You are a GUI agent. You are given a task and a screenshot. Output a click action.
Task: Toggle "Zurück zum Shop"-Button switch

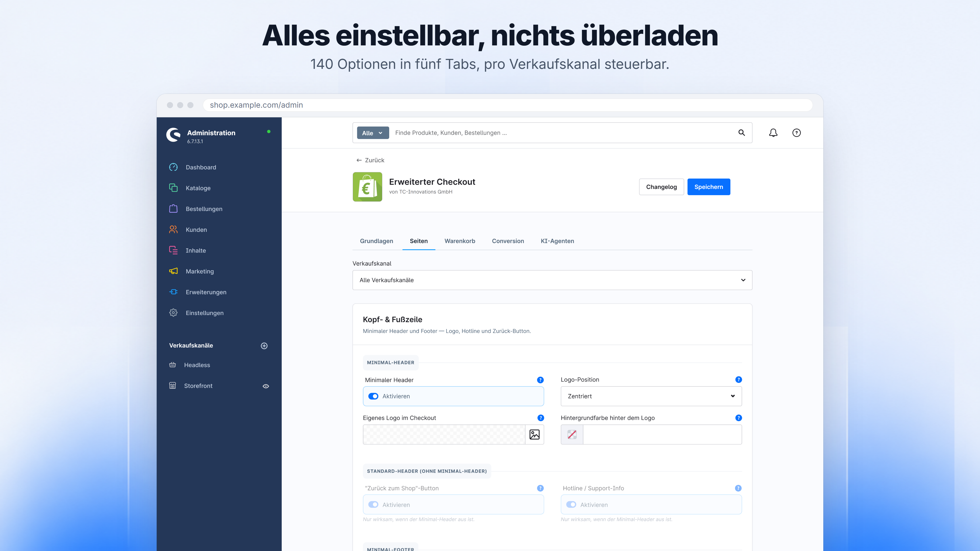[x=373, y=505]
